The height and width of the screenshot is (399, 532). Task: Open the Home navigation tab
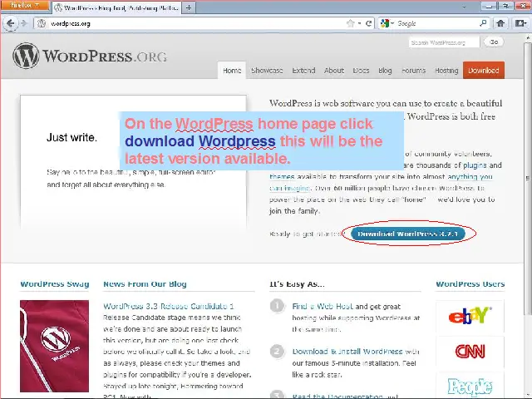(232, 70)
